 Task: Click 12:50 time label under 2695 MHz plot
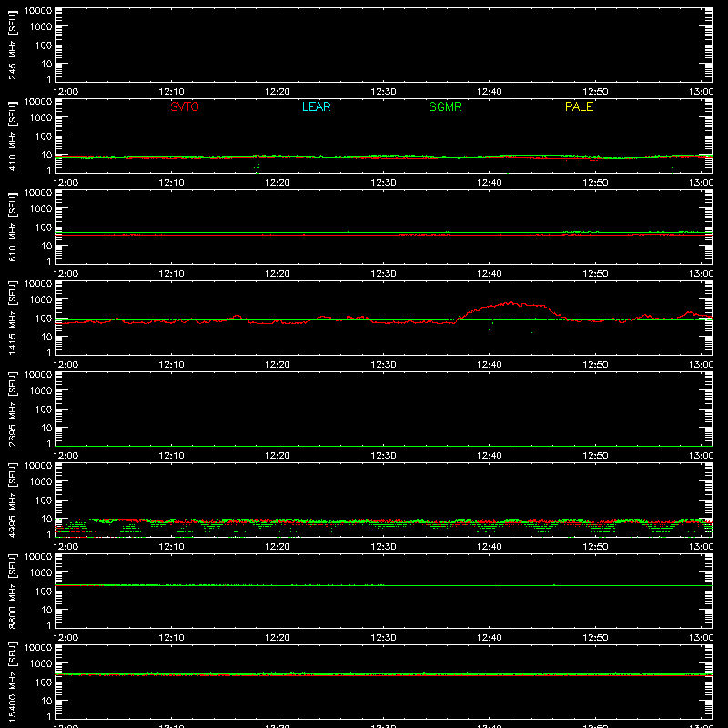(x=595, y=456)
